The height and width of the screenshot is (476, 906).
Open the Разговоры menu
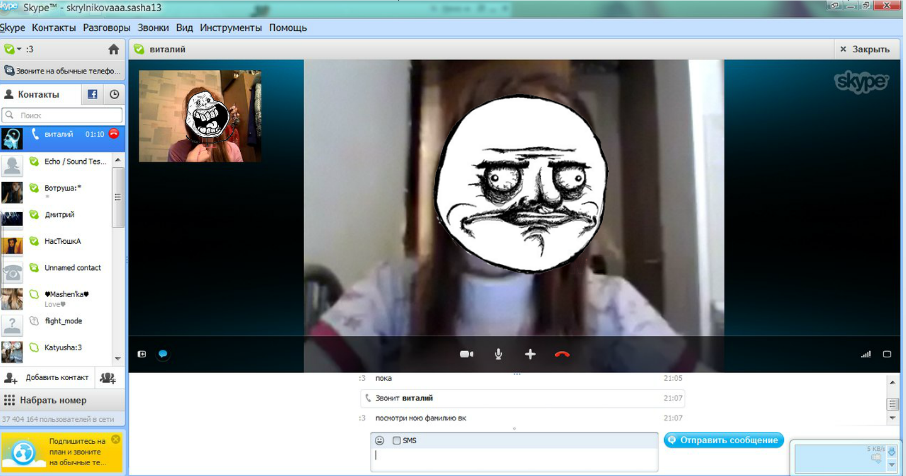pos(106,28)
